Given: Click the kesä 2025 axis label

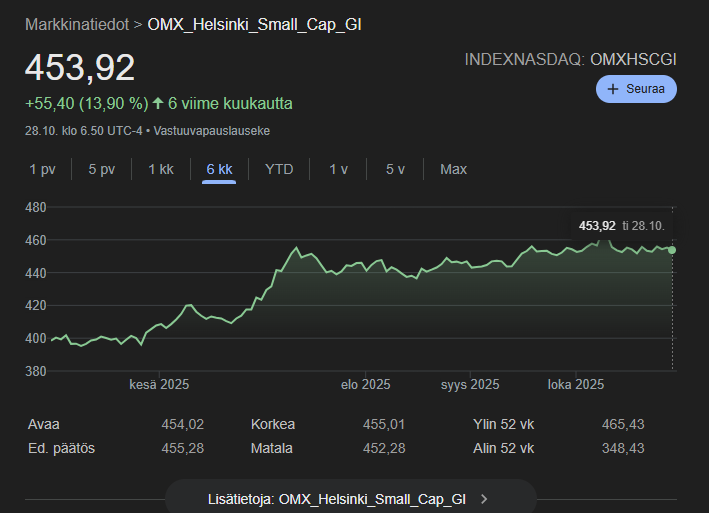Looking at the screenshot, I should 159,384.
